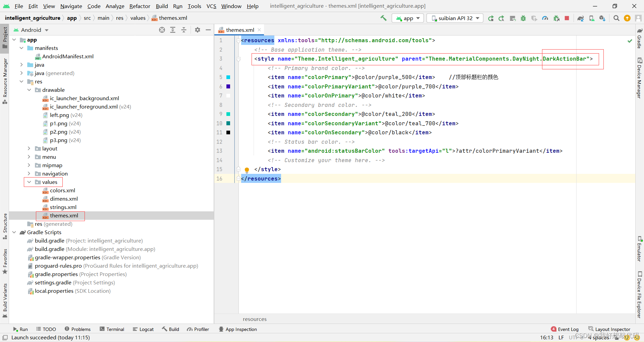Click the green inspection checkmark

[x=630, y=41]
